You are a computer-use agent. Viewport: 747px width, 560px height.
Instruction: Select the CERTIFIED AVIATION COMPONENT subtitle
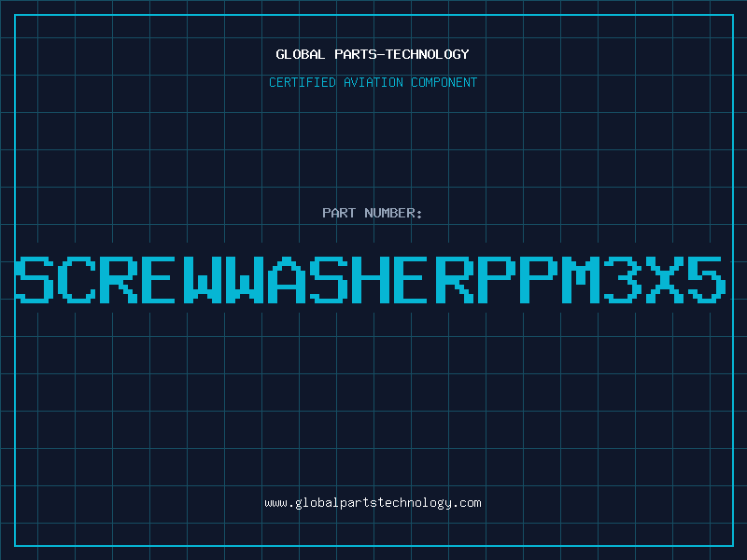[x=373, y=82]
